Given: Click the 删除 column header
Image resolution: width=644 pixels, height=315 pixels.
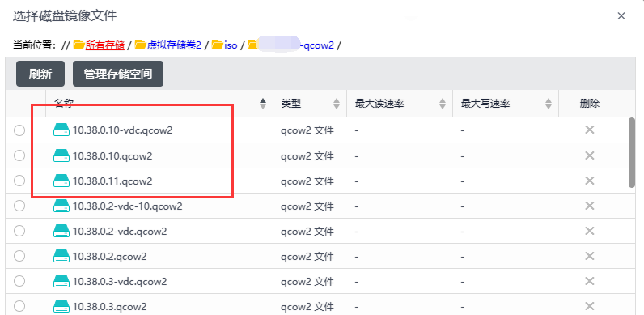Looking at the screenshot, I should click(589, 104).
